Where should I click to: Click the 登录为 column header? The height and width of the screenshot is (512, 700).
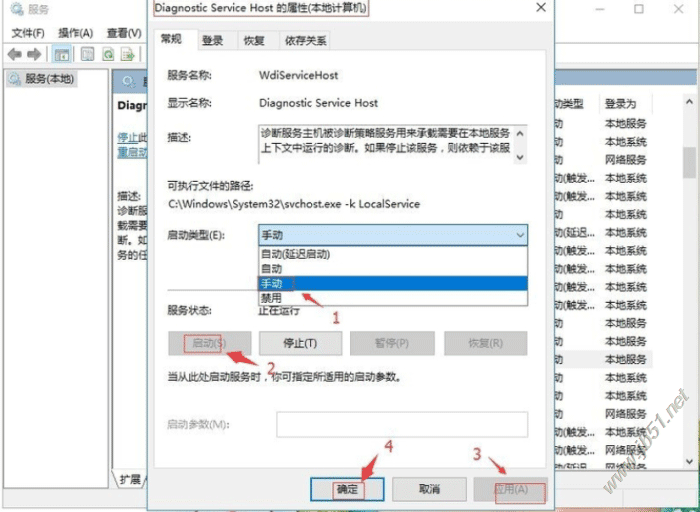tap(620, 104)
